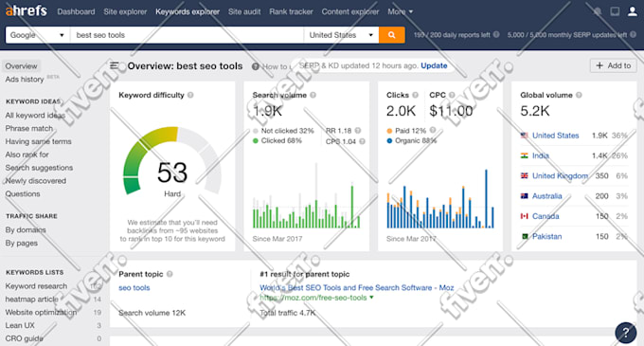644x346 pixels.
Task: Click the India flag icon
Action: pos(524,155)
